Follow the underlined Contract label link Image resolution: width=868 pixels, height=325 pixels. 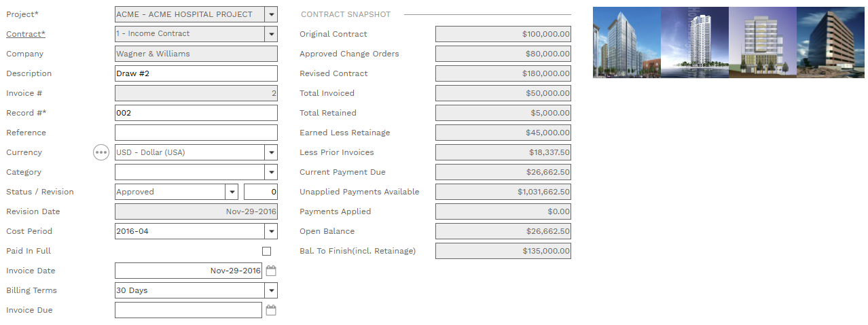(x=26, y=34)
